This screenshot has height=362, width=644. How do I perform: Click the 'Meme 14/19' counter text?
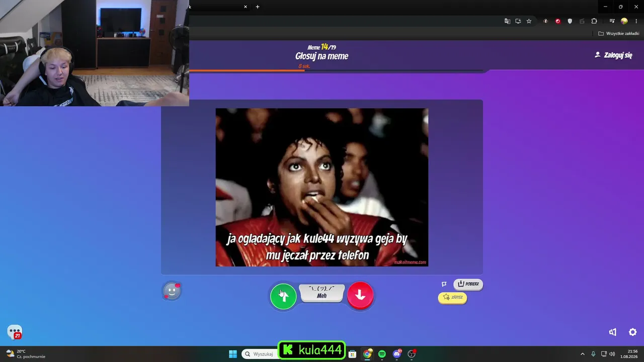322,47
